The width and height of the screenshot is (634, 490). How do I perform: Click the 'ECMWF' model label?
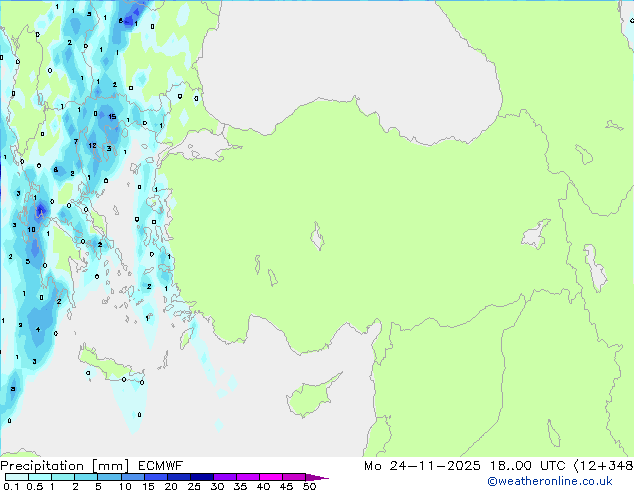[x=161, y=466]
